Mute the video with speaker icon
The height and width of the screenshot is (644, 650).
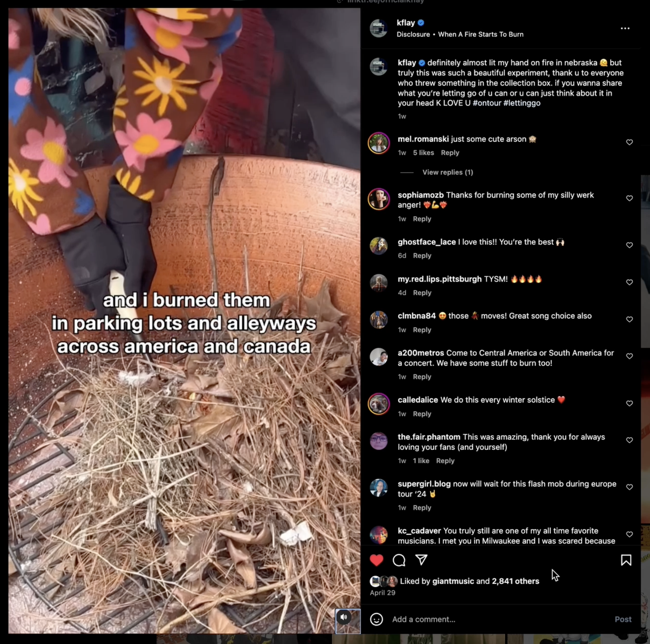[x=344, y=617]
